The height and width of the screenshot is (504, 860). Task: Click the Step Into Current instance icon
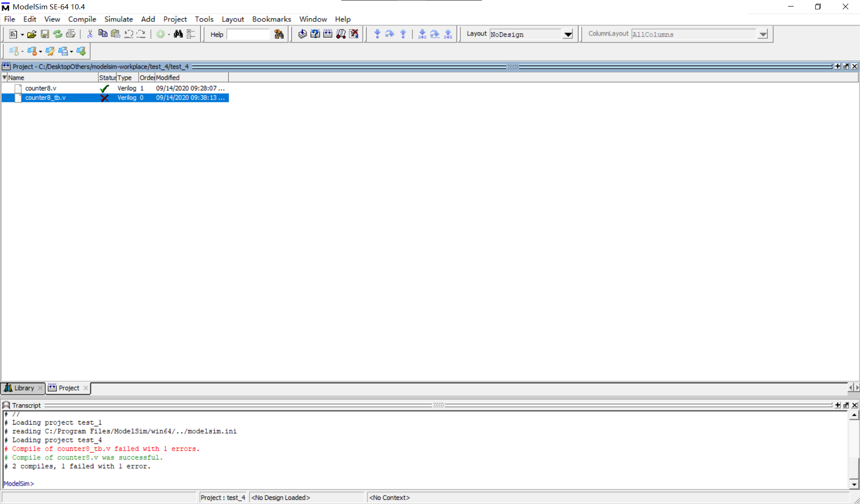coord(422,34)
